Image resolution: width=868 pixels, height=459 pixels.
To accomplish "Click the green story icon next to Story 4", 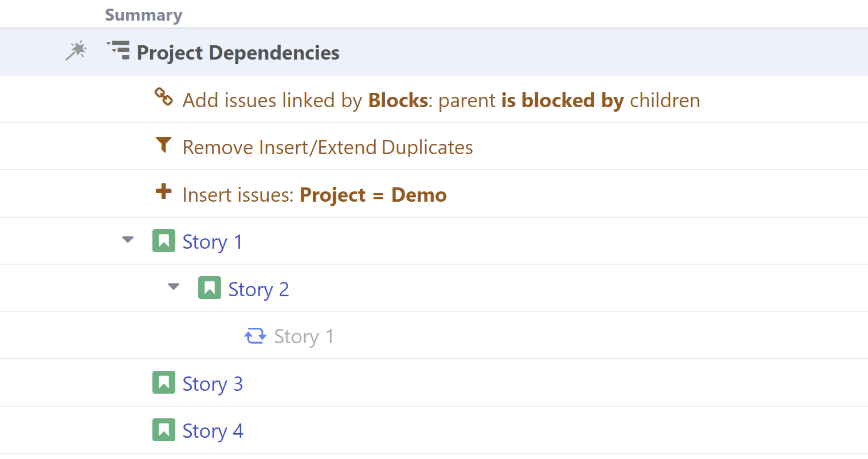I will coord(164,430).
